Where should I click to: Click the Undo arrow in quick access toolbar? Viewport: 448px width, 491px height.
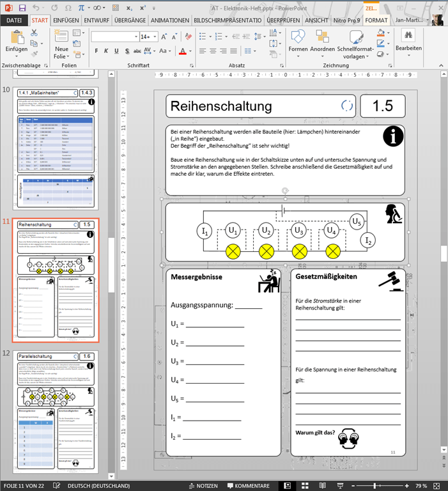[x=36, y=8]
